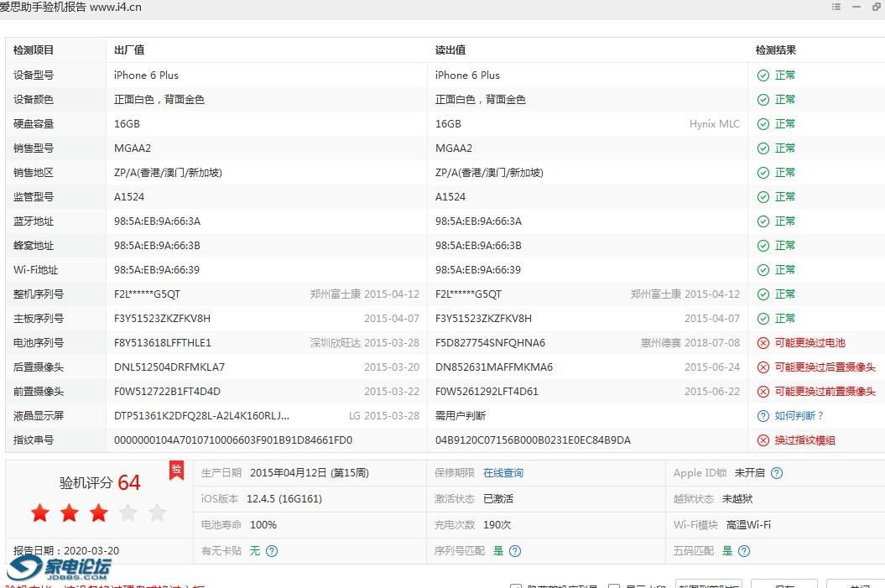Click the red X icon for 指纹串号 row
This screenshot has width=885, height=588.
[x=763, y=440]
